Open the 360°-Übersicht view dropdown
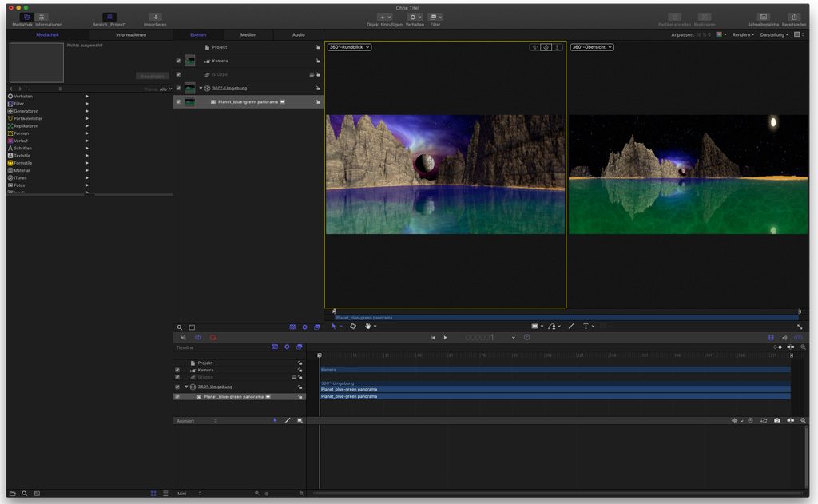818x504 pixels. [592, 47]
